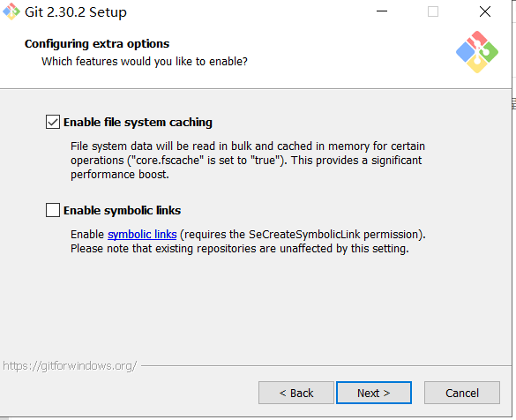516x420 pixels.
Task: Cancel the Git installation
Action: click(x=462, y=393)
